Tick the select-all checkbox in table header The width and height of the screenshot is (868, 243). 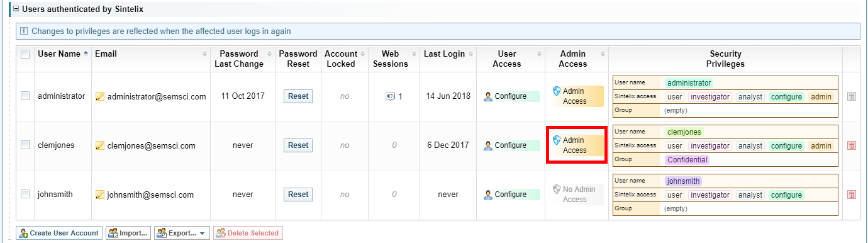pos(25,54)
